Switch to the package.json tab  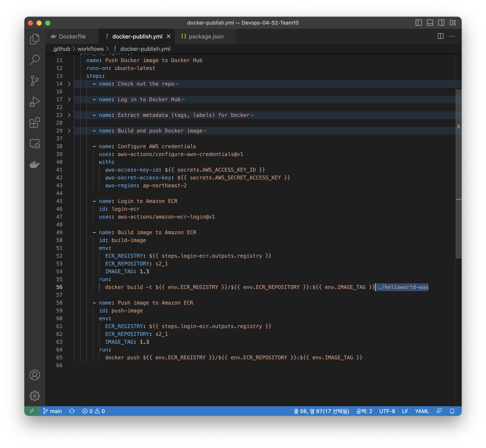click(206, 37)
